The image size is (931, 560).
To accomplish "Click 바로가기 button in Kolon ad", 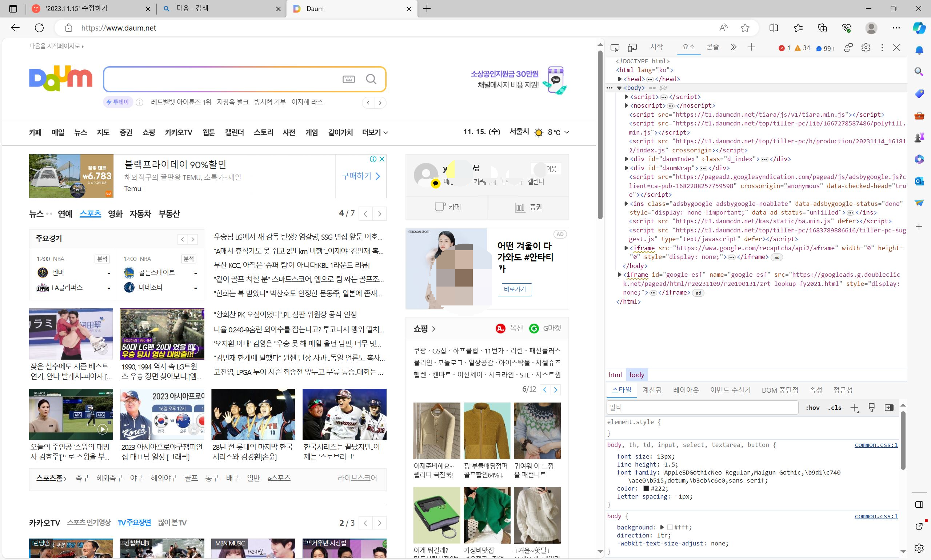I will (x=515, y=289).
